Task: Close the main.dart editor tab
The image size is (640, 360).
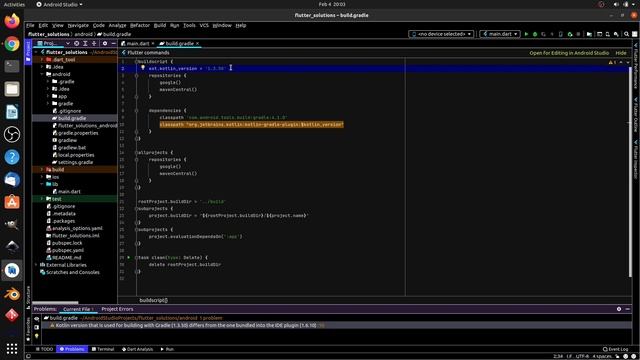Action: point(153,43)
